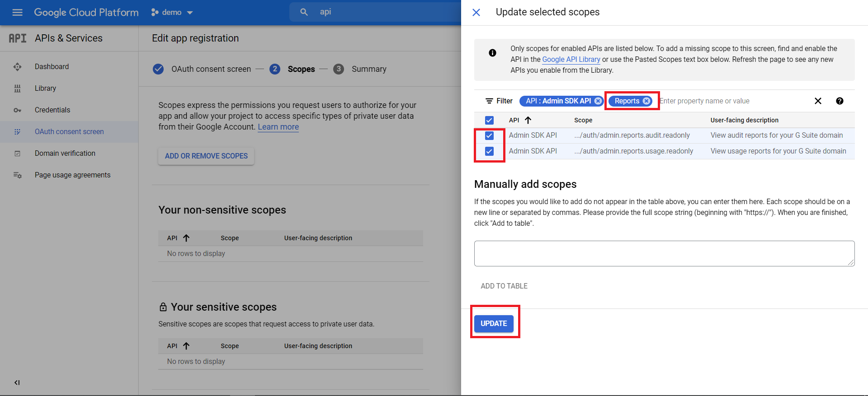Close the Update selected scopes panel

point(476,12)
